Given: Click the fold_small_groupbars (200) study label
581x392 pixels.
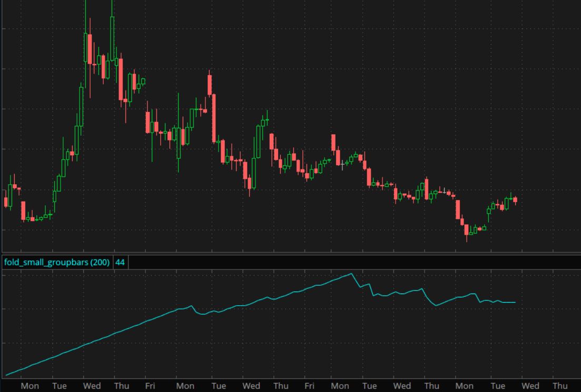Looking at the screenshot, I should pyautogui.click(x=57, y=262).
